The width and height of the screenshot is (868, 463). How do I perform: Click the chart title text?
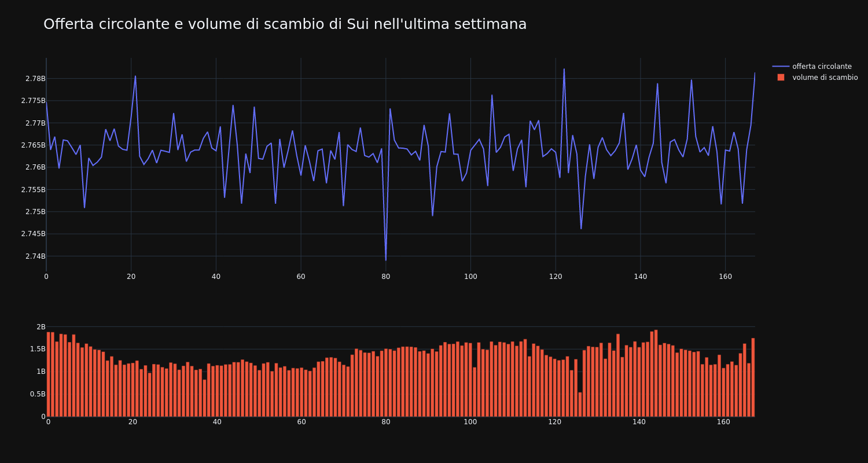click(285, 24)
